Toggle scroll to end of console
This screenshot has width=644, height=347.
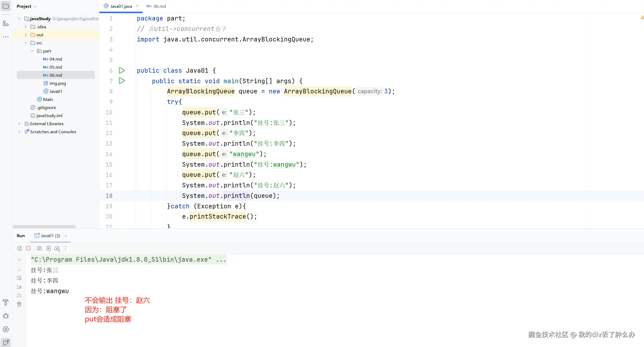19,287
